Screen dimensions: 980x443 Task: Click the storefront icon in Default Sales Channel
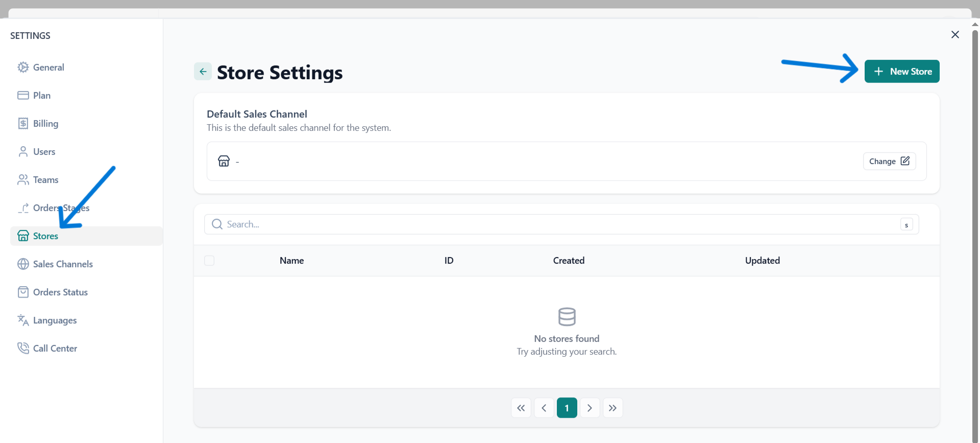click(224, 161)
